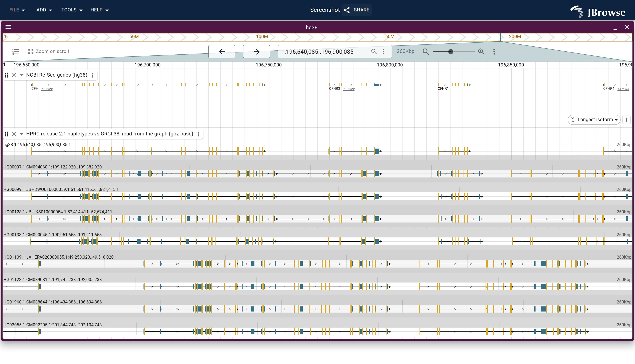Open HG00133.1 row options menu
Viewport: 635px width, 364px height.
point(104,235)
